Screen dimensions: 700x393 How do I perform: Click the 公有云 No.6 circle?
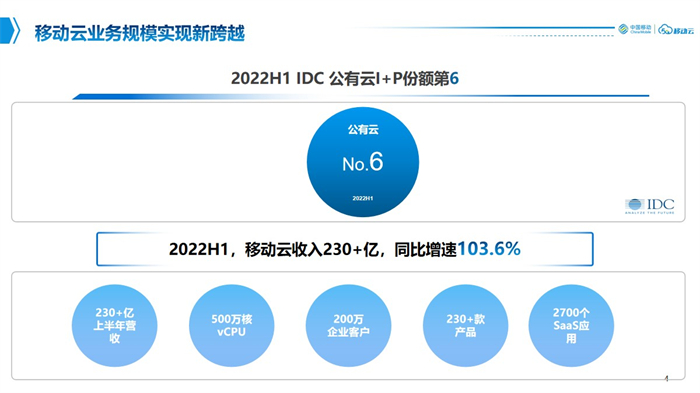coord(362,162)
